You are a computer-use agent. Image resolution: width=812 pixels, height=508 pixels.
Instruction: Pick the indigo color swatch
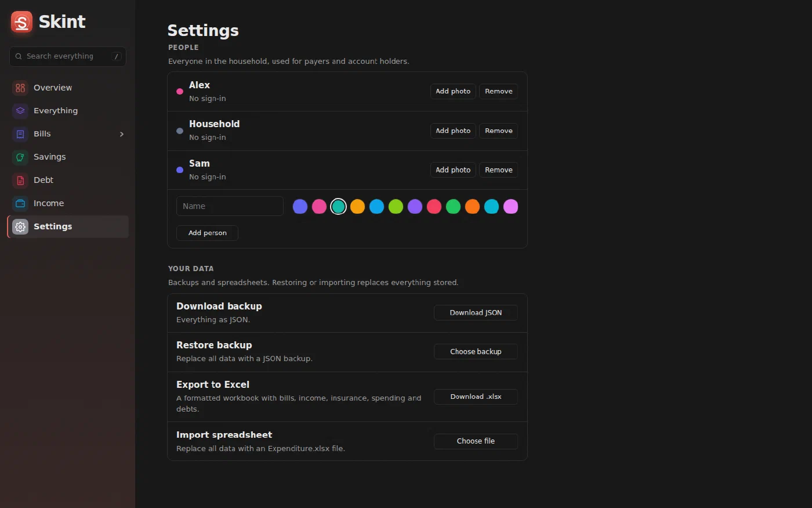pos(300,207)
